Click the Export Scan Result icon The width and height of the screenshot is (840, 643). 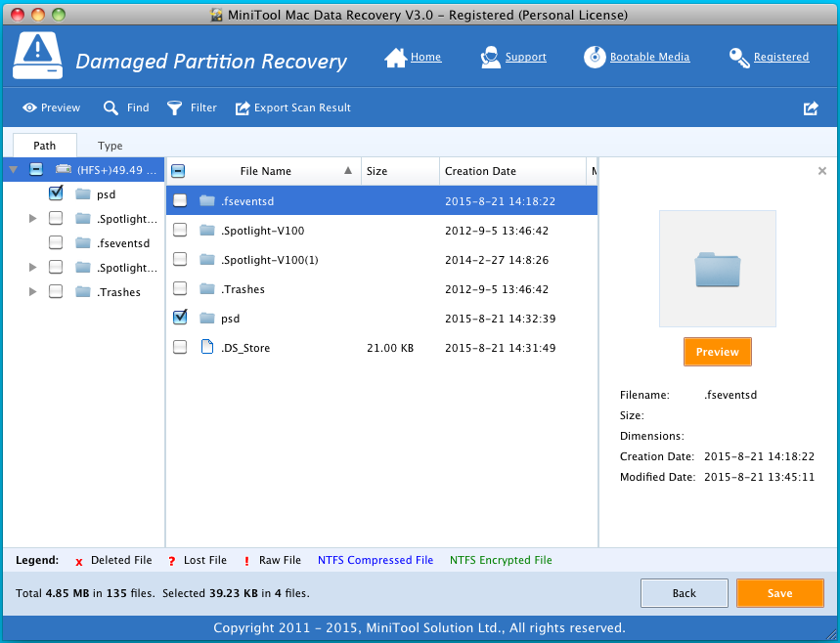243,108
